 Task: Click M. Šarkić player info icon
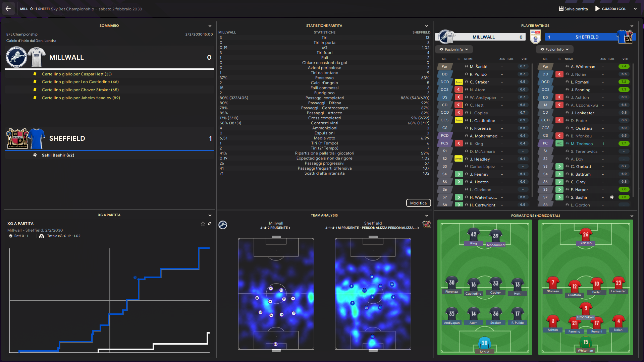tap(466, 66)
